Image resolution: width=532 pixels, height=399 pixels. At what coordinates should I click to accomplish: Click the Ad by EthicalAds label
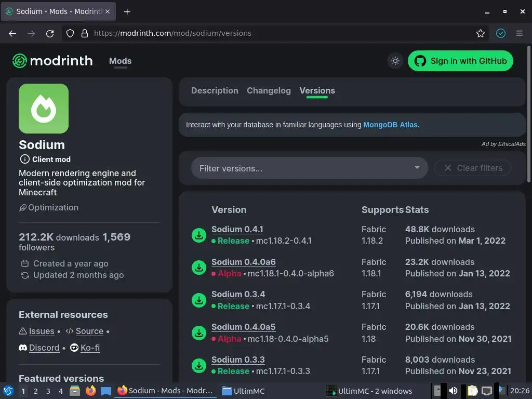(x=503, y=144)
